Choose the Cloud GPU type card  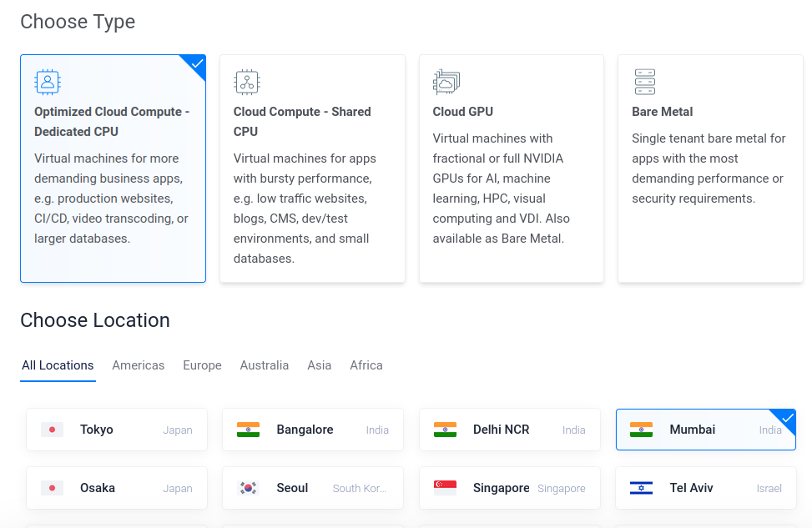click(511, 168)
